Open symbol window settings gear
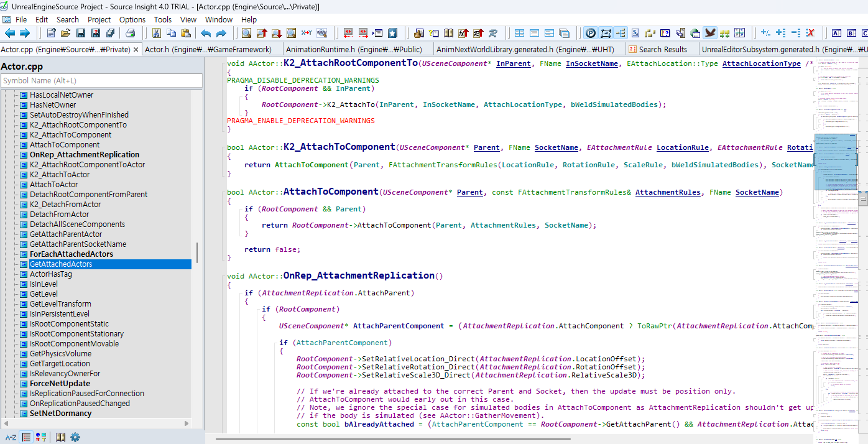This screenshot has height=444, width=868. point(75,437)
